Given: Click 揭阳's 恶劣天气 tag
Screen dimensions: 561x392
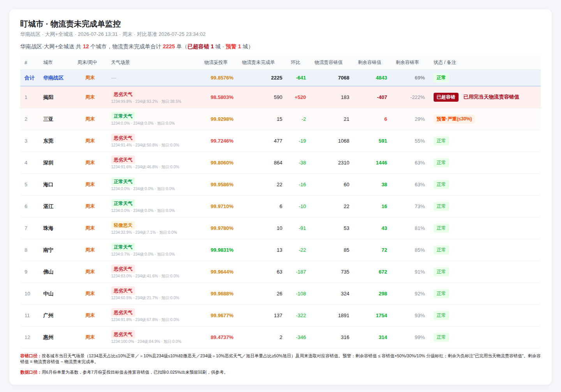Looking at the screenshot, I should coord(123,94).
